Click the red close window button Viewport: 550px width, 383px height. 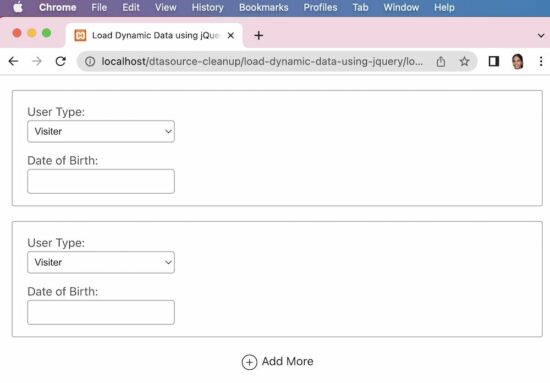point(17,33)
